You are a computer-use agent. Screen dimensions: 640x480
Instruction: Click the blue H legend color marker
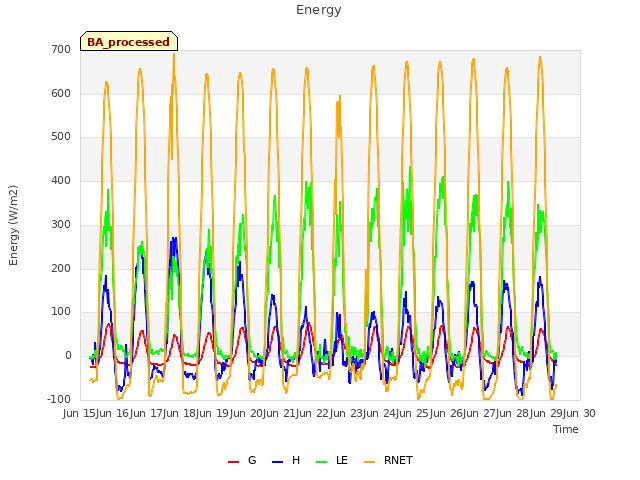click(278, 462)
